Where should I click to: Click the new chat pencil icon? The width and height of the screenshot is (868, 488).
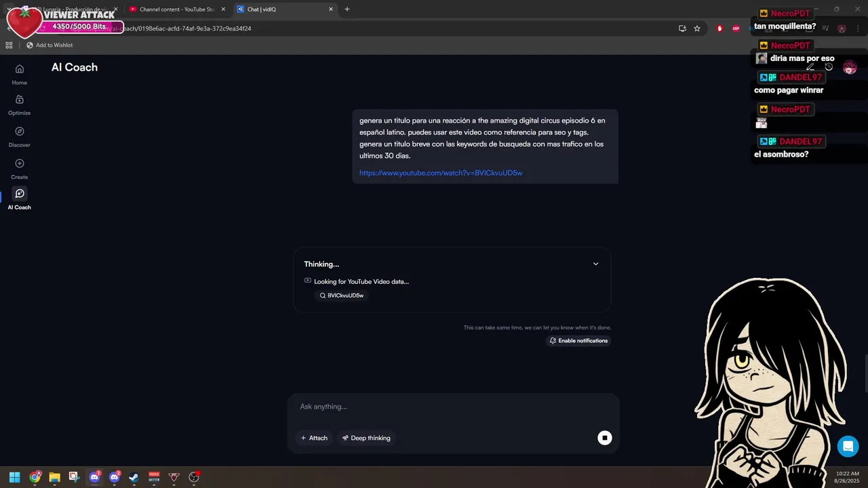click(810, 67)
